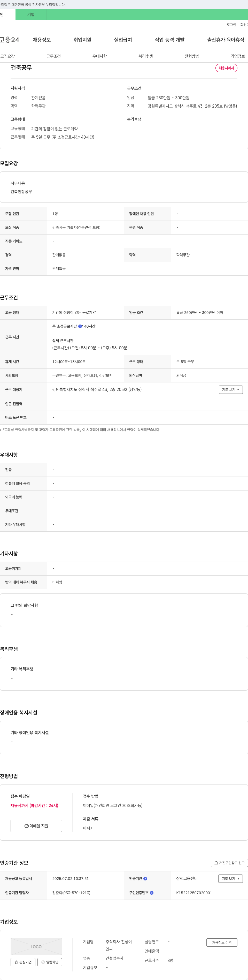Click the certification number K152212507020001
248x980 pixels.
tap(194, 893)
